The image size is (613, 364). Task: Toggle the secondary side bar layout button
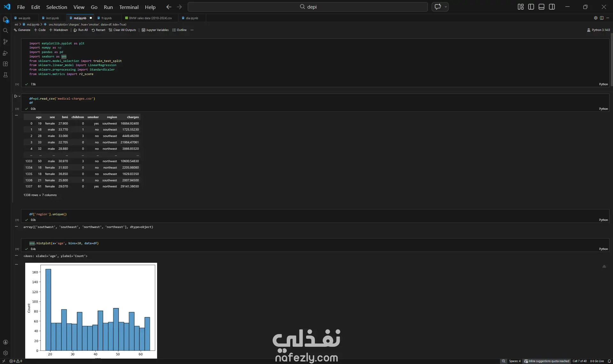point(552,7)
